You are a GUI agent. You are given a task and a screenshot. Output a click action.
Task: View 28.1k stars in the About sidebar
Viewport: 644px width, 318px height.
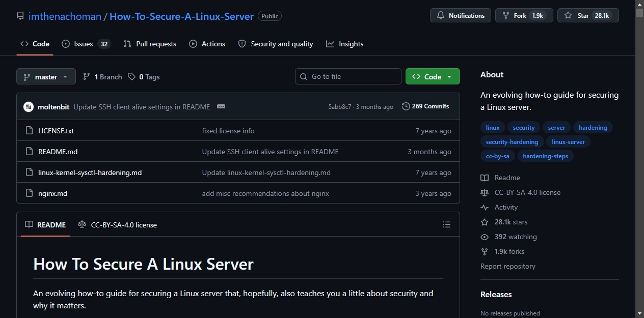(x=504, y=222)
